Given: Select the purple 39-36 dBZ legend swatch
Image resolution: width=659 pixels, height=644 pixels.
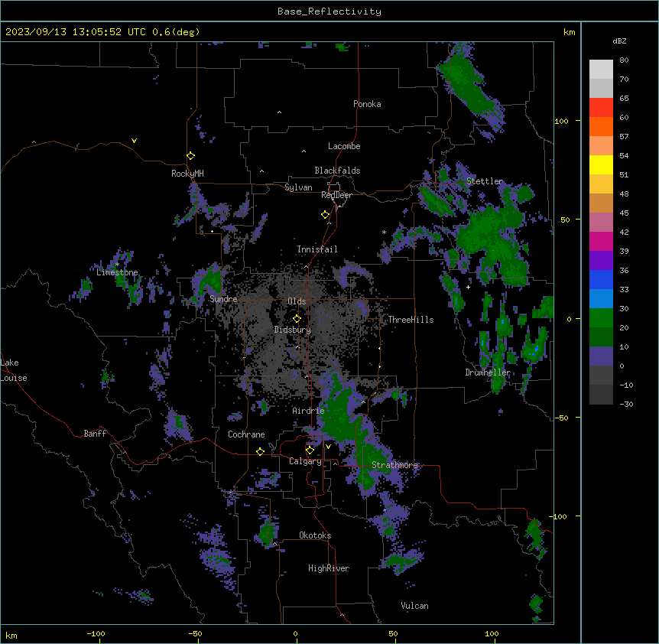Looking at the screenshot, I should pos(601,261).
